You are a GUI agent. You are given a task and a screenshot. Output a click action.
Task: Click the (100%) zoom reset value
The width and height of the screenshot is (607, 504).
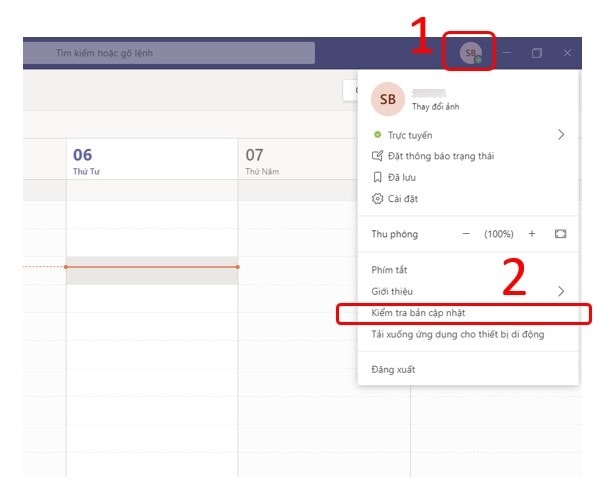coord(499,234)
